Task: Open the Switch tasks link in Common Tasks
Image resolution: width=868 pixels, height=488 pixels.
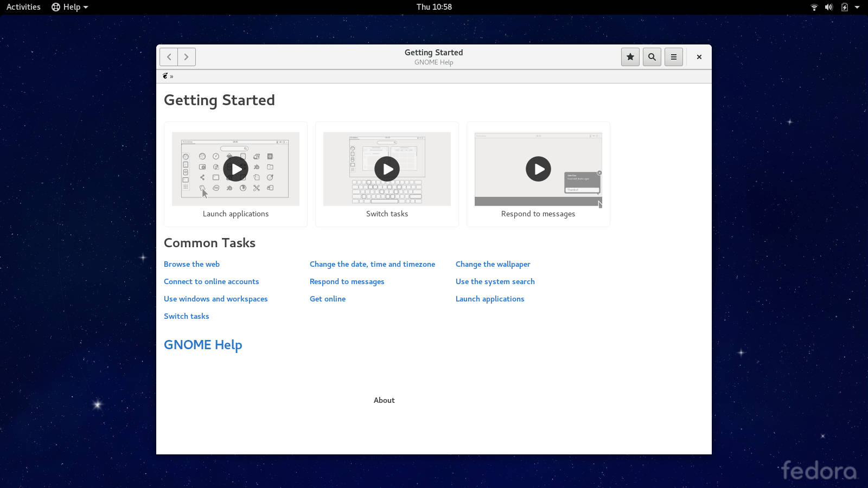Action: (x=186, y=316)
